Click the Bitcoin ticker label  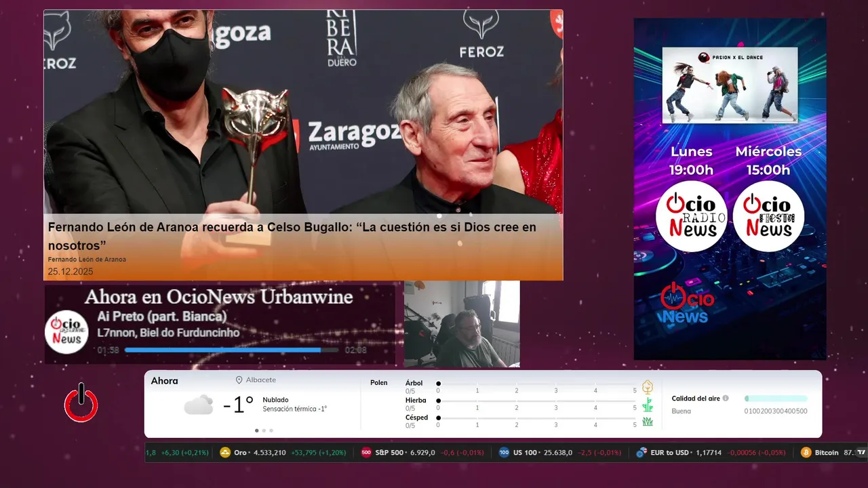point(827,452)
